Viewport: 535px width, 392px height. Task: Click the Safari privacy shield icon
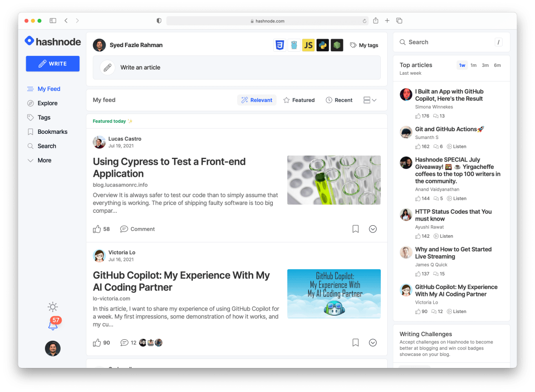point(159,20)
